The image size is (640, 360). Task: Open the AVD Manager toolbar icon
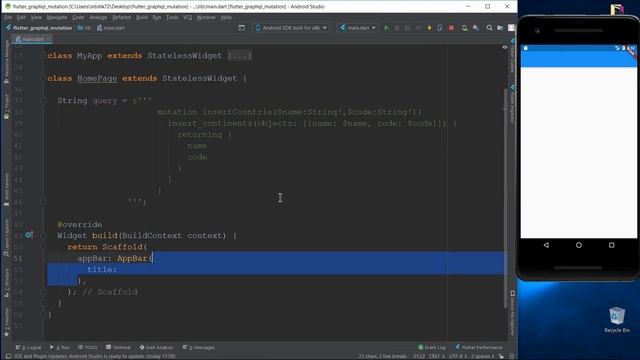tap(464, 28)
